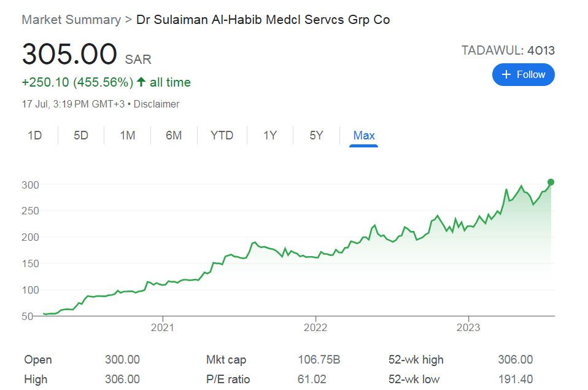Click the Dr Sulaiman Al-Habib company title
This screenshot has height=390, width=588.
263,20
